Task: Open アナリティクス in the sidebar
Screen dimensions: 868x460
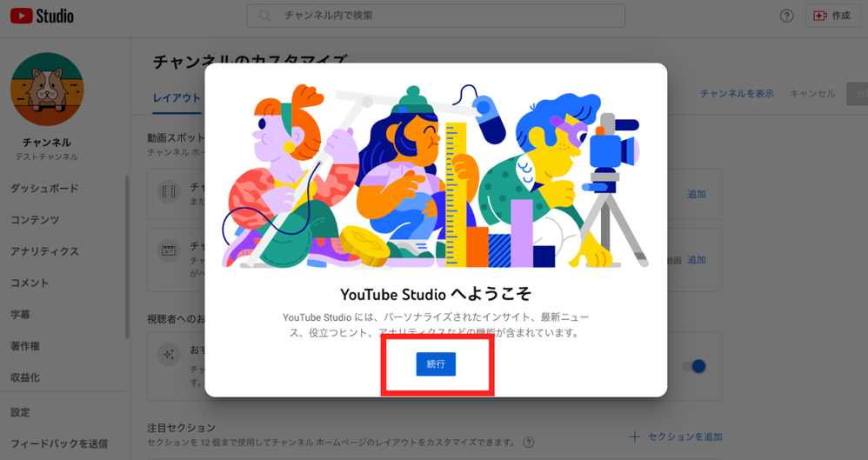Action: (44, 251)
